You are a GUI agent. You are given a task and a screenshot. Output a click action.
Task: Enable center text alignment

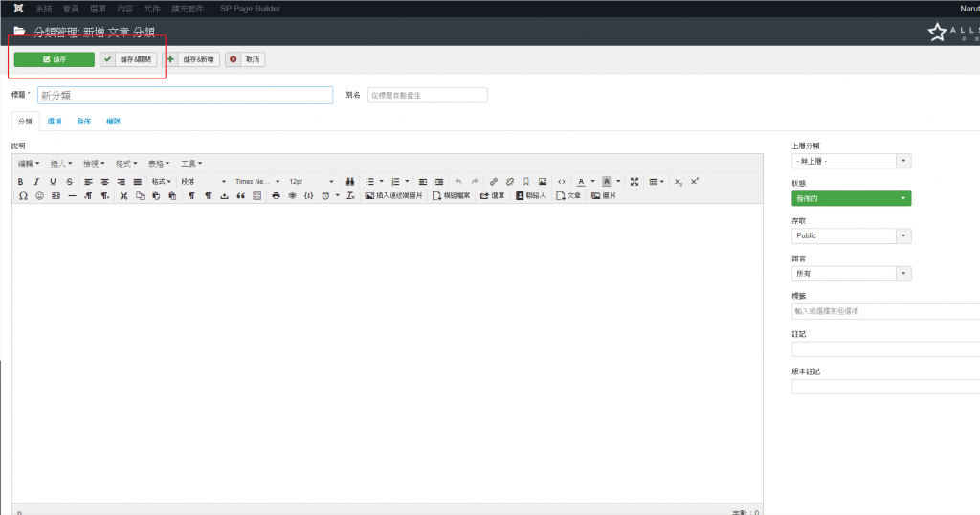(x=104, y=181)
